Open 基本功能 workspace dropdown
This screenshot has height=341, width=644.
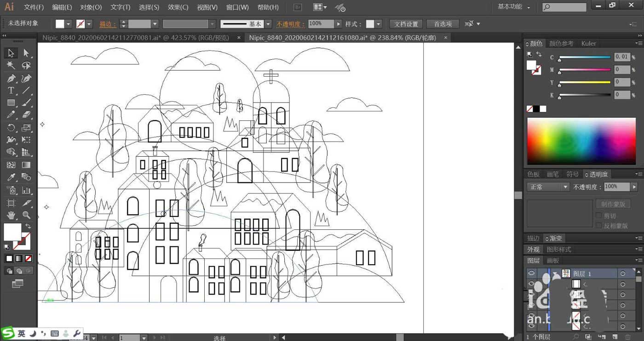[x=514, y=7]
